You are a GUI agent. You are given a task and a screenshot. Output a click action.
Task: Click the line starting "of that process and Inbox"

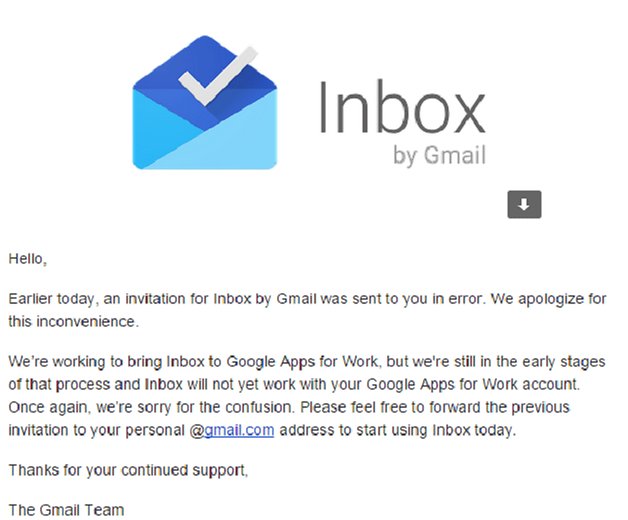point(294,384)
